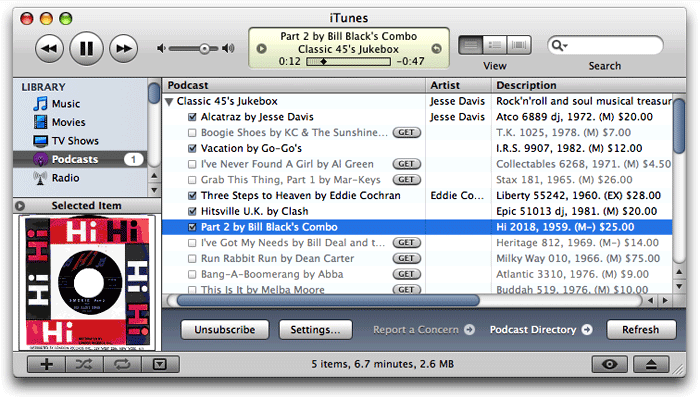
Task: Select Podcasts in the sidebar
Action: tap(80, 159)
